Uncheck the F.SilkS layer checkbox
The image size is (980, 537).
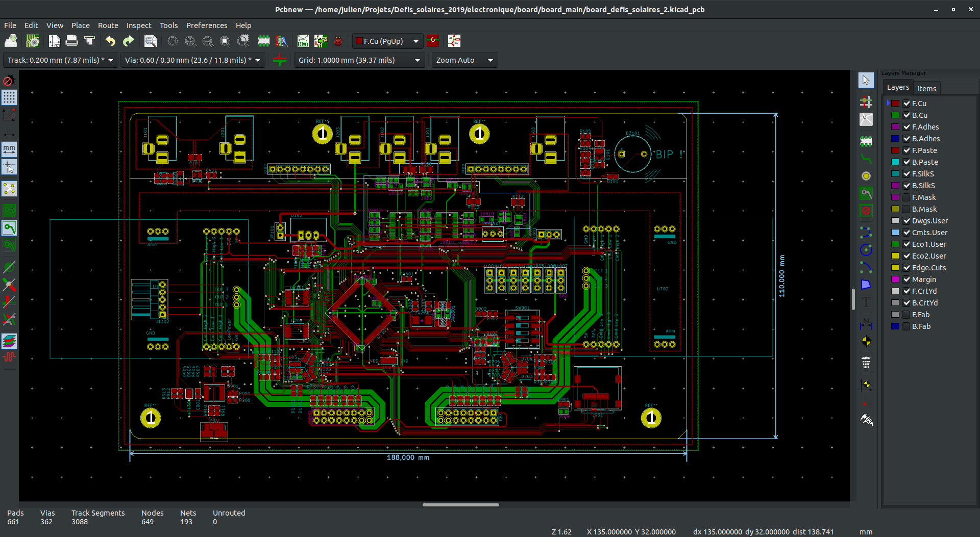click(x=906, y=174)
